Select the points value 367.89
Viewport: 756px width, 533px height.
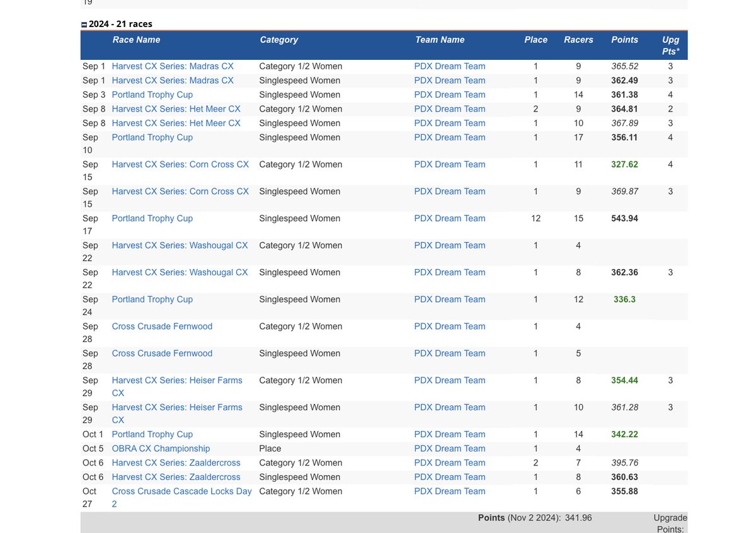(625, 123)
